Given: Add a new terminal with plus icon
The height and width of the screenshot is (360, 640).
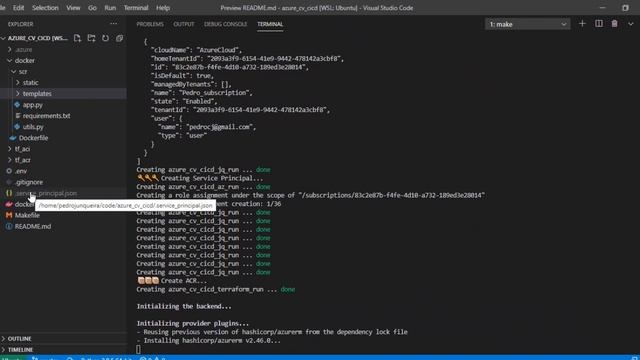Looking at the screenshot, I should 582,24.
